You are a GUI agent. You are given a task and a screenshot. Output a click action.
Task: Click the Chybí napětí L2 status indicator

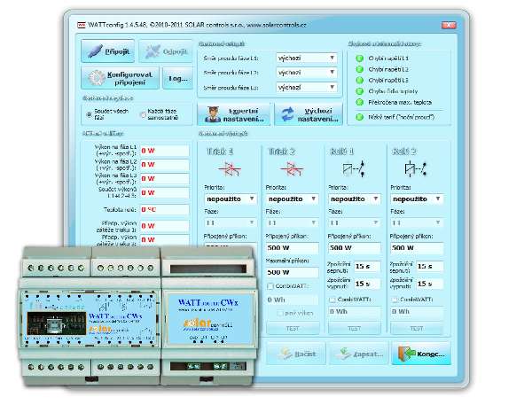point(359,69)
